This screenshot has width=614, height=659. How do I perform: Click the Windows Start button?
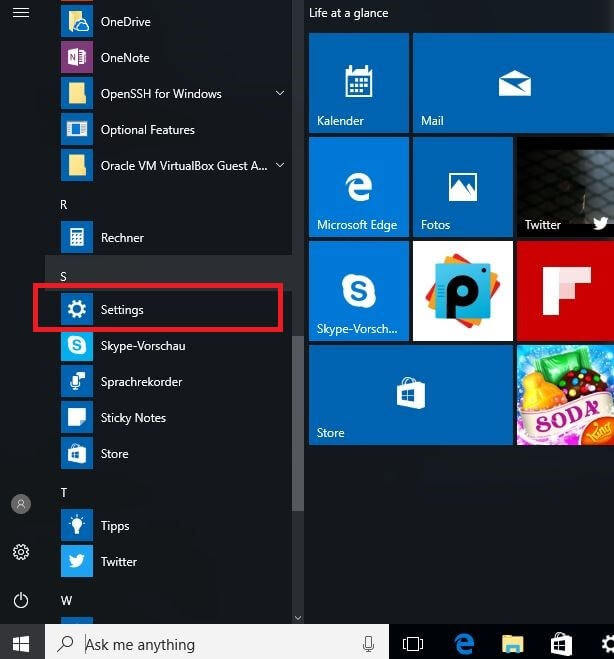21,643
